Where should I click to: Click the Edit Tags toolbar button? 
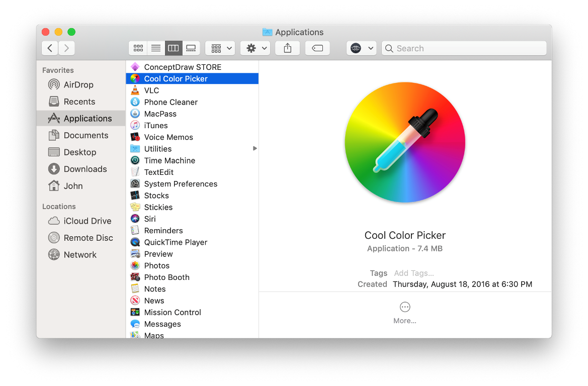317,48
